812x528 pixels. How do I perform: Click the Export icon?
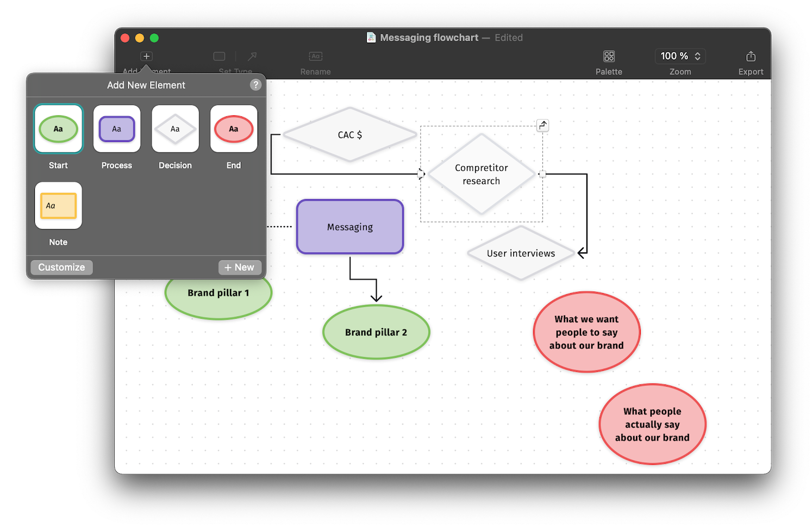[751, 56]
